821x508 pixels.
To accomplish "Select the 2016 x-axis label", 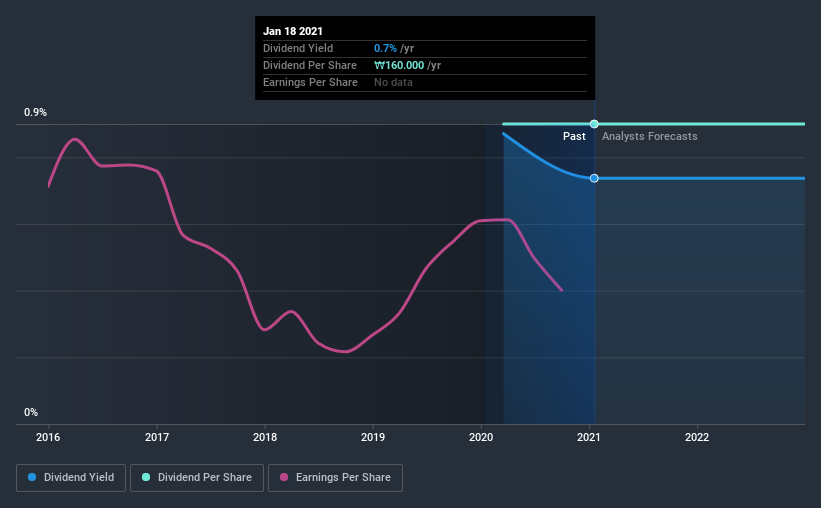I will tap(48, 437).
